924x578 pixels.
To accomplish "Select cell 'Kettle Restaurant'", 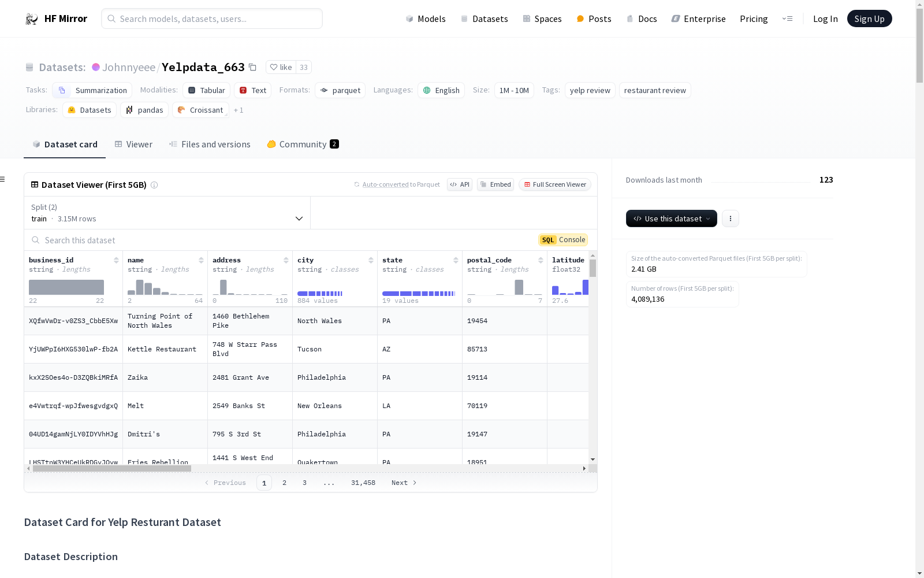I will [165, 349].
